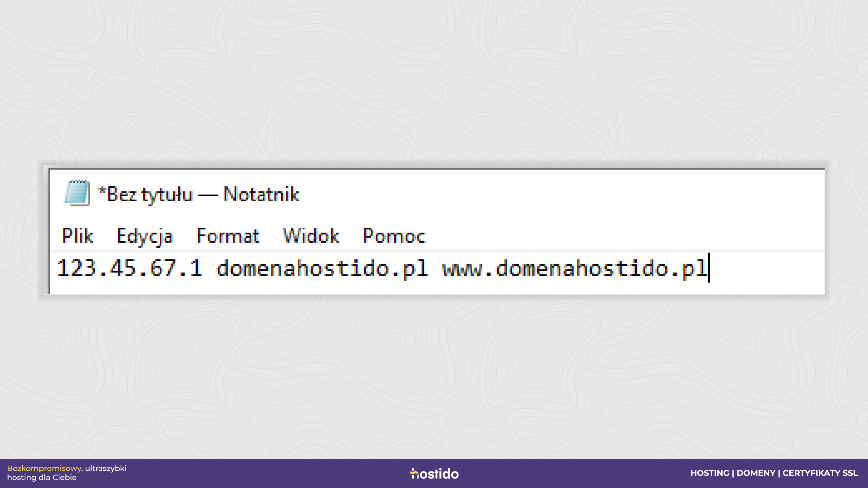Click the hosting dla Ciebie tagline

pyautogui.click(x=42, y=477)
